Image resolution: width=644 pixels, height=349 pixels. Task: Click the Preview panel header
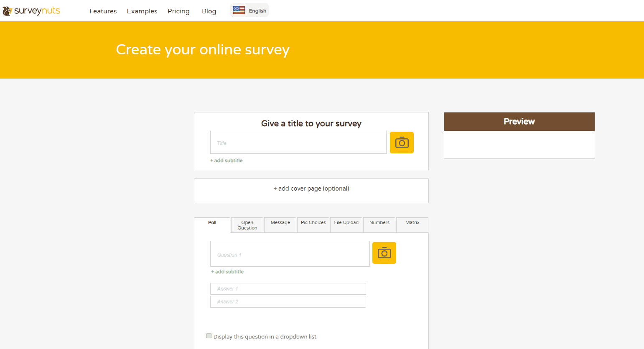[x=519, y=122]
